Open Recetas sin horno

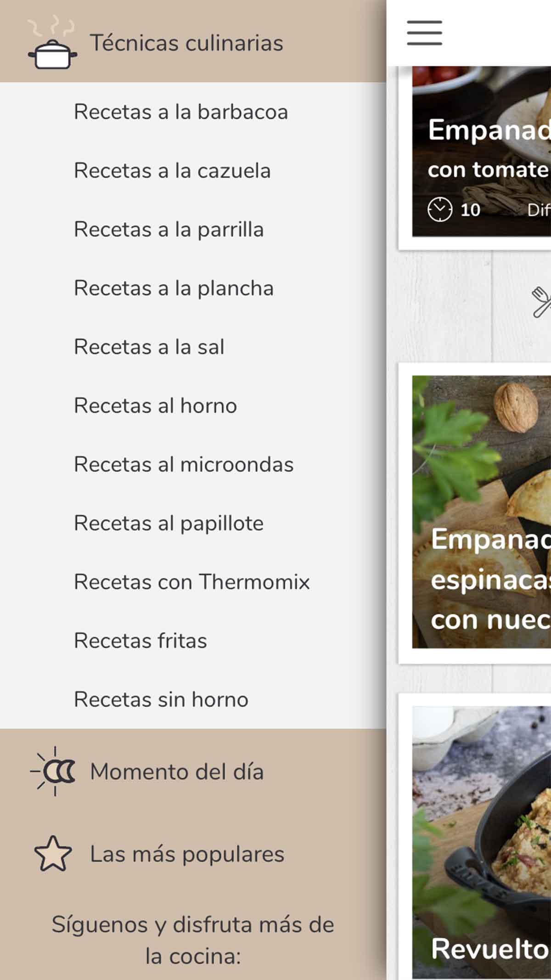[x=161, y=700]
